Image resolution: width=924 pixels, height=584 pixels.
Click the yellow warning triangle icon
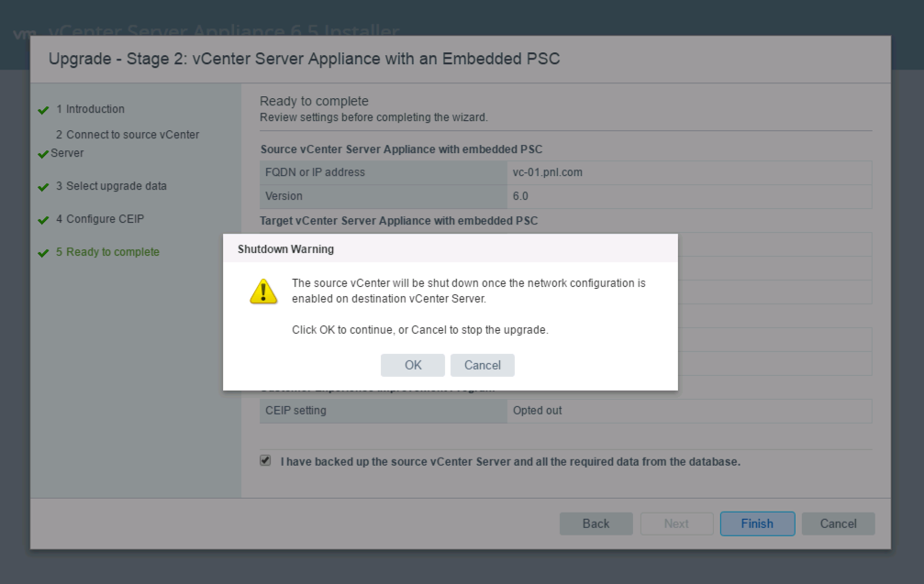tap(263, 292)
